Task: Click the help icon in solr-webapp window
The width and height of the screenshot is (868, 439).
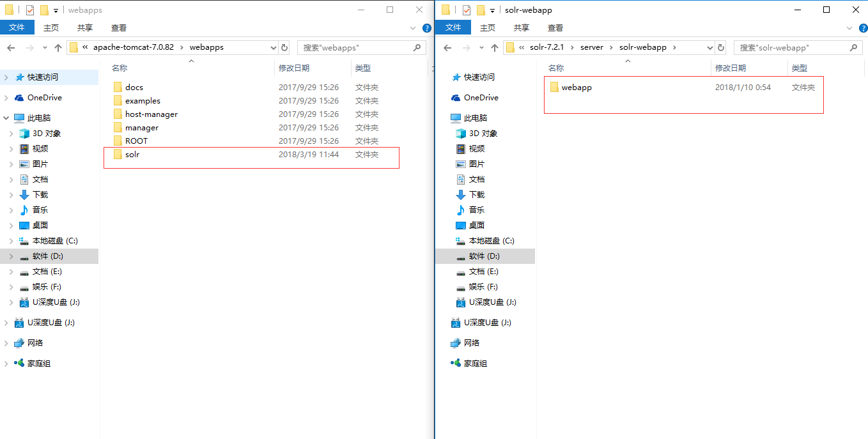Action: point(864,28)
